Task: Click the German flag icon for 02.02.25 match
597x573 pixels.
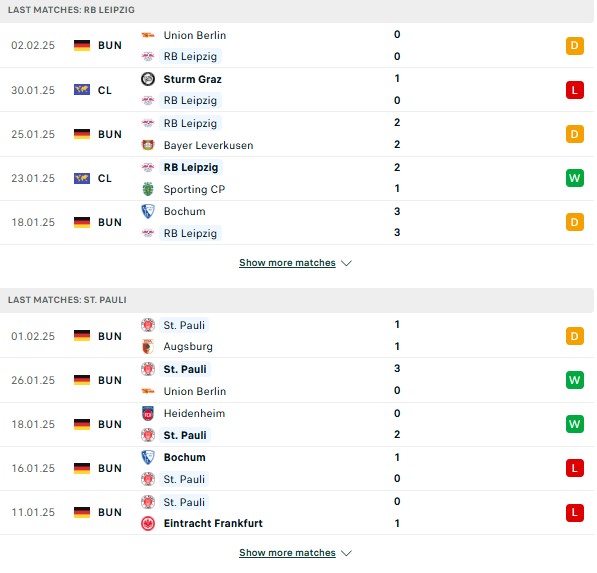Action: [82, 45]
